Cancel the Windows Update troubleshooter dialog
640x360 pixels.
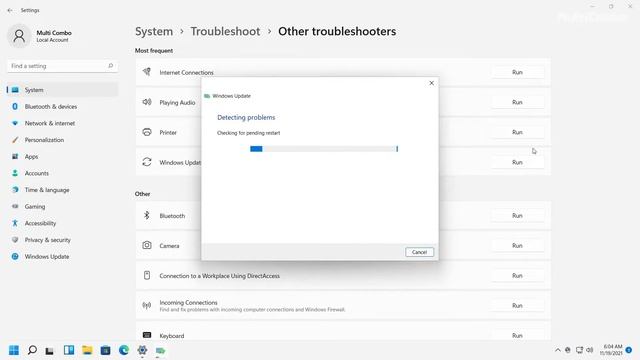[419, 252]
